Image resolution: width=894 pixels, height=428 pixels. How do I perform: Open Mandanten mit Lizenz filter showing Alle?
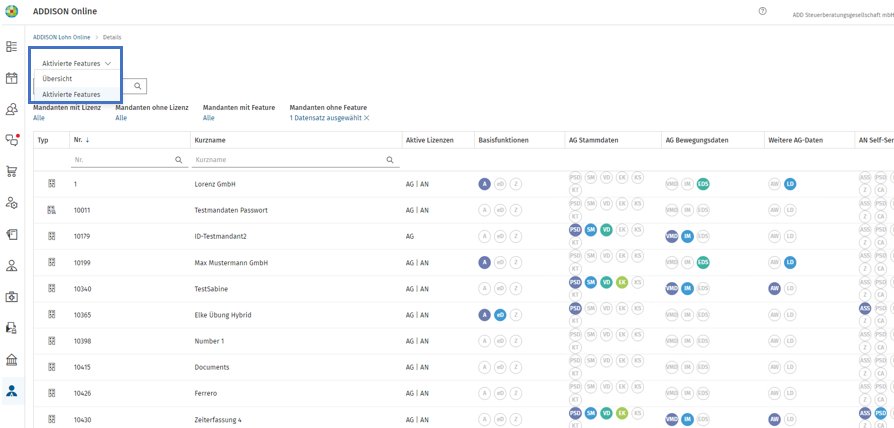pos(39,118)
